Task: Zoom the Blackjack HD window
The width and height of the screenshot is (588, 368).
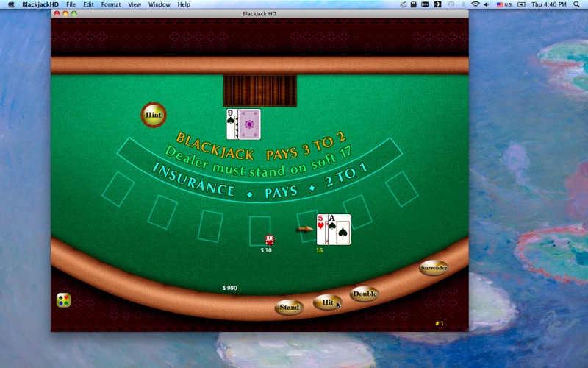Action: tap(74, 13)
